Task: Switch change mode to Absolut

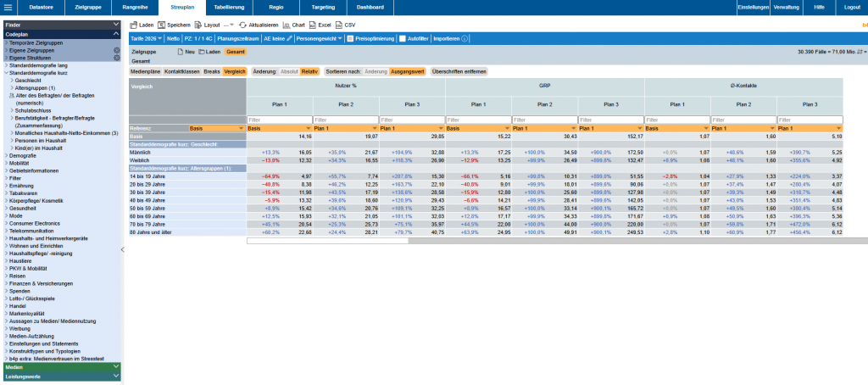Action: (289, 71)
